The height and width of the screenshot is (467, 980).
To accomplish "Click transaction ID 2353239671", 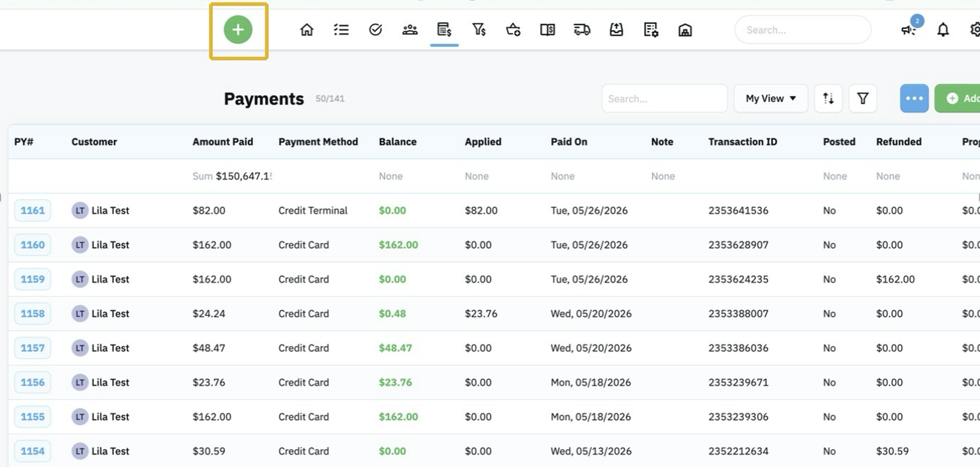I will [x=738, y=382].
